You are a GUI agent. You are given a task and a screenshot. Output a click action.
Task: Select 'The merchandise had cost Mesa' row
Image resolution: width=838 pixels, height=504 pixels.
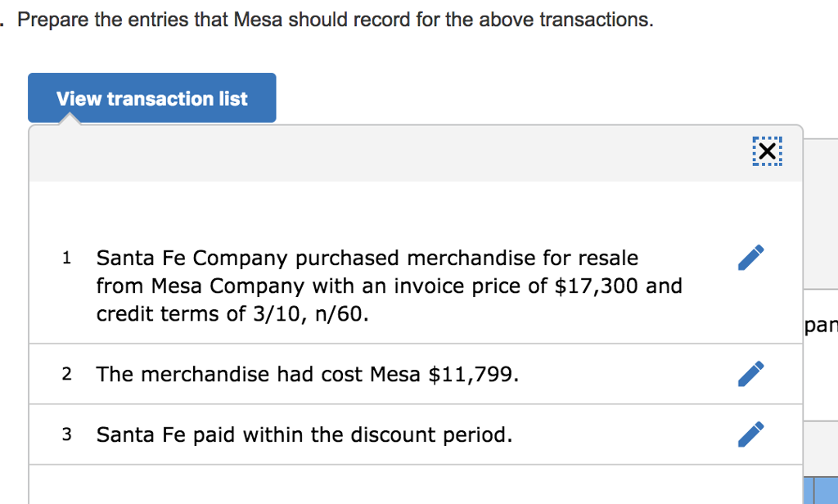307,375
